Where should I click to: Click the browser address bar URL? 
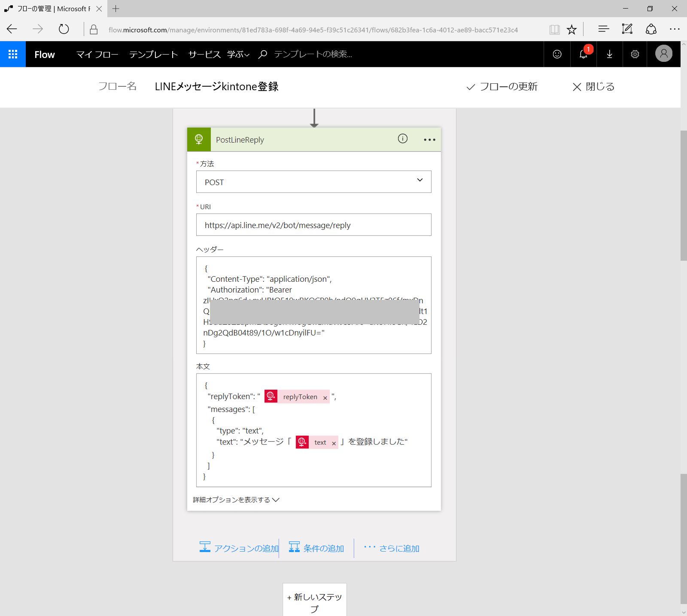[x=313, y=30]
